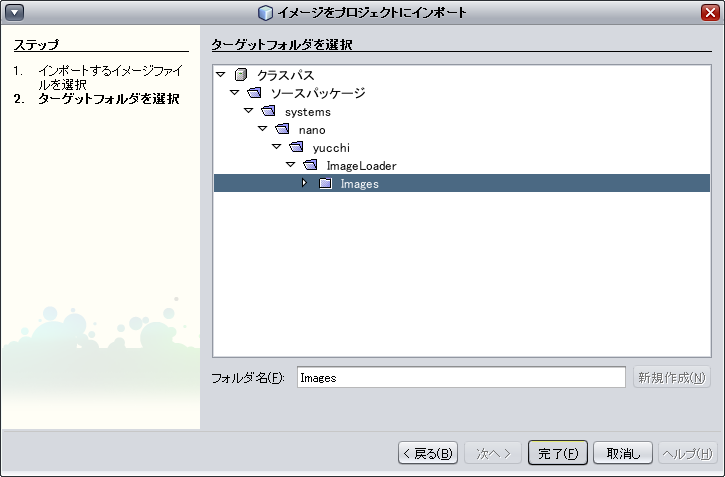Click the Images folder icon
Image resolution: width=725 pixels, height=477 pixels.
[325, 183]
